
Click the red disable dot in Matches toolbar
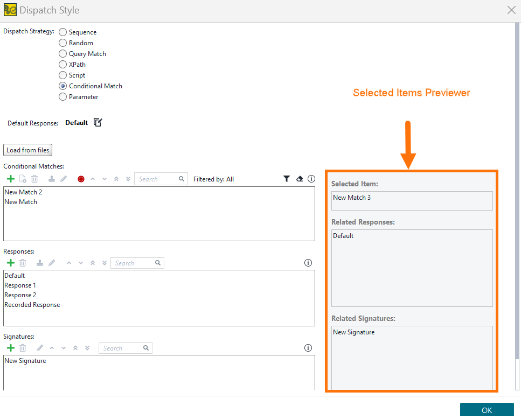pos(81,178)
